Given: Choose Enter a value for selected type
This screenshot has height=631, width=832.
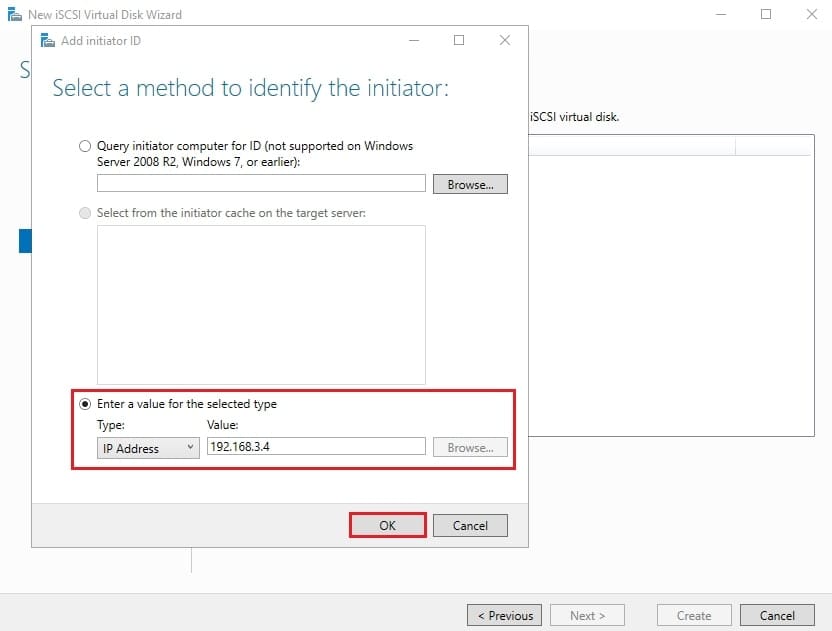Looking at the screenshot, I should coord(85,404).
